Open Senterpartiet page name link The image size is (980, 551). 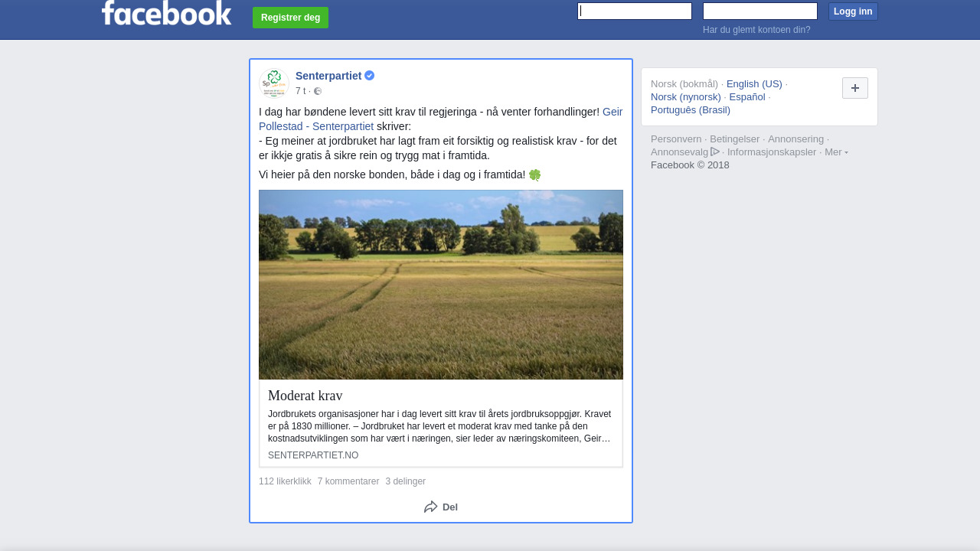point(328,76)
